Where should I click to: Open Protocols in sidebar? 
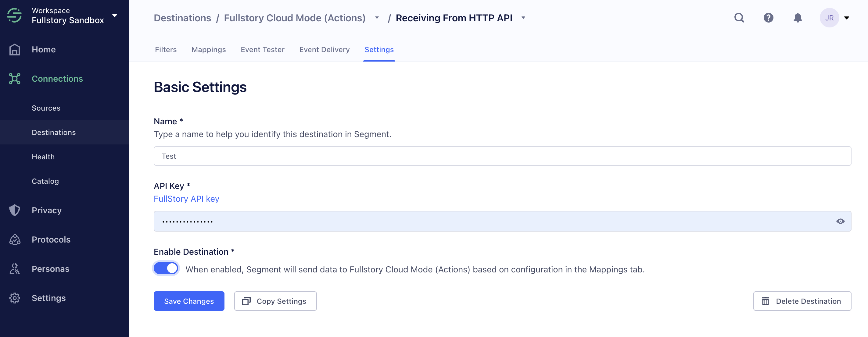tap(51, 240)
